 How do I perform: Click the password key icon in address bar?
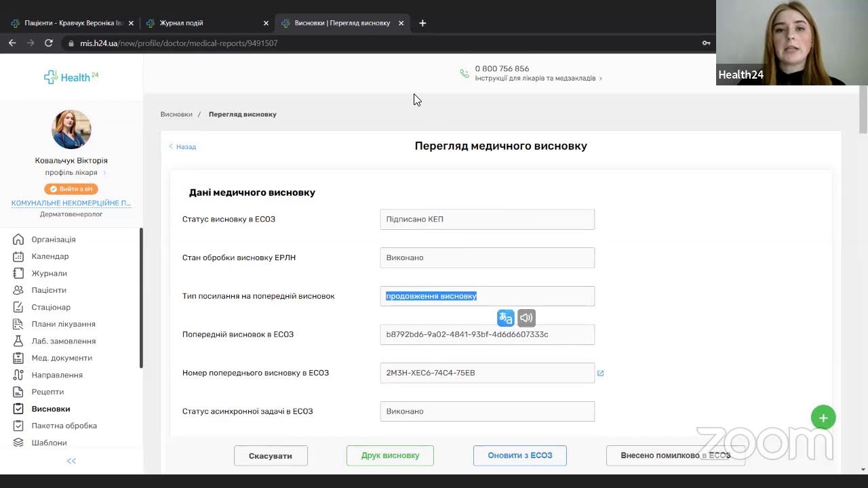(706, 43)
